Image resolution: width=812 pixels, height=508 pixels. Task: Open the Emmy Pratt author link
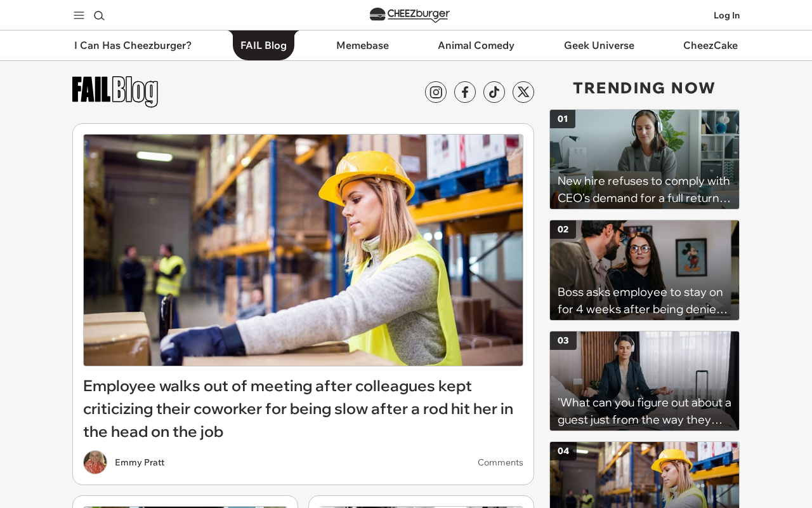tap(140, 462)
